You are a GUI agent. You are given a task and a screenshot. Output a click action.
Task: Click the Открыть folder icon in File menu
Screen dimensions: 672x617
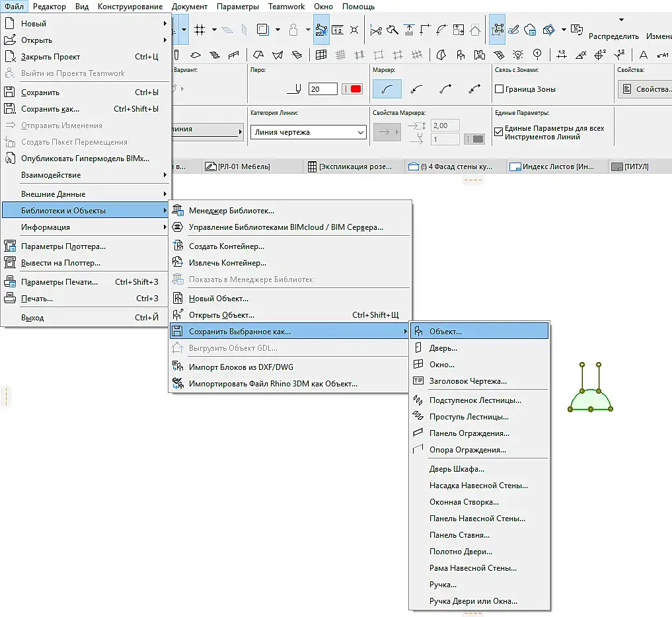[x=9, y=40]
